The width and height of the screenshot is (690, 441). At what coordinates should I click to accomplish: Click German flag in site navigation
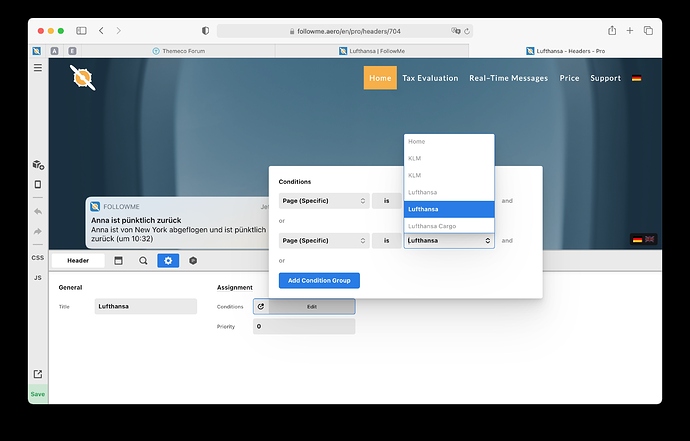pos(636,78)
